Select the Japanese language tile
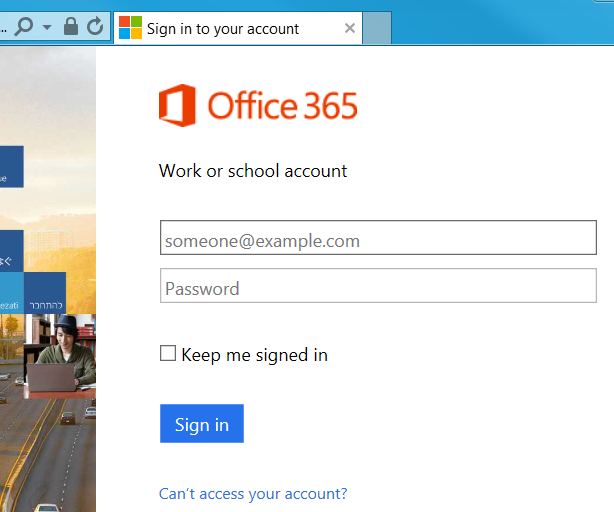This screenshot has width=614, height=512. coord(12,251)
